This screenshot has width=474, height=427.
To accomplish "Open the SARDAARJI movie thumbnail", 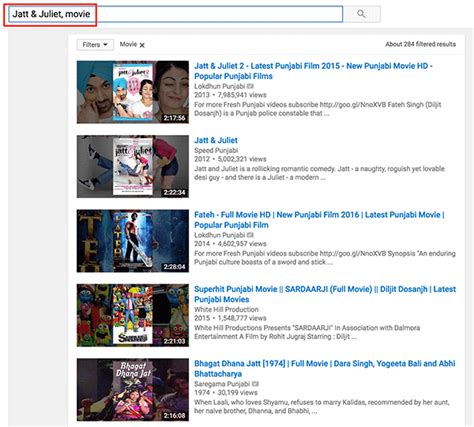I will [x=133, y=315].
